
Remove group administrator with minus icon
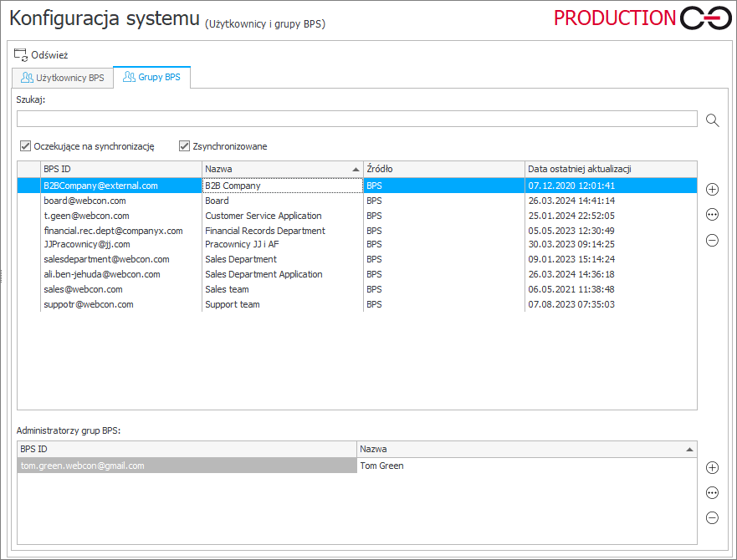coord(712,517)
